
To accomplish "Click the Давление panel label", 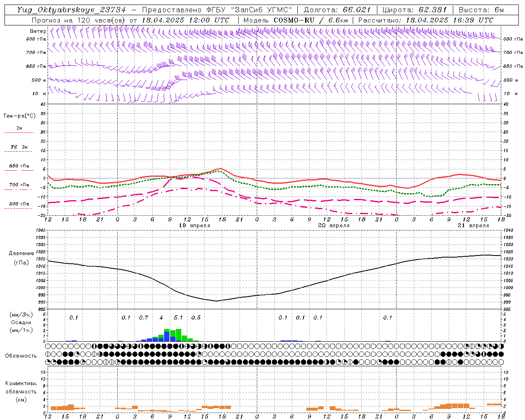I will [x=21, y=253].
